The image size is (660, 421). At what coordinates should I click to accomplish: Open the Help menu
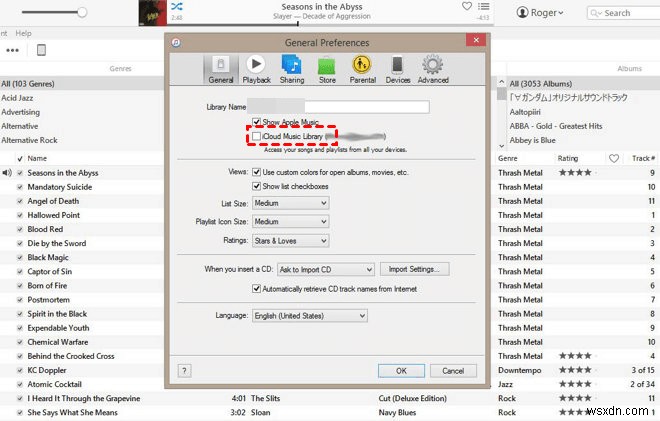click(x=23, y=33)
